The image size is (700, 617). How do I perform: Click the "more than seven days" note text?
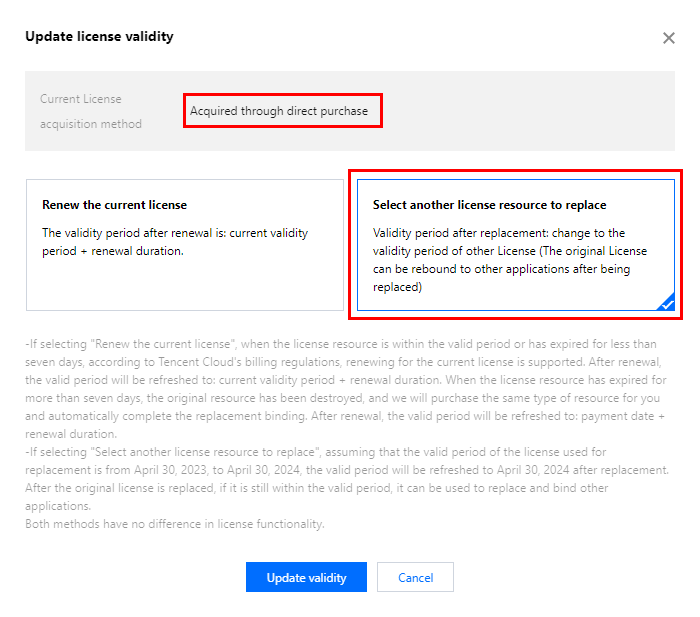[x=68, y=398]
